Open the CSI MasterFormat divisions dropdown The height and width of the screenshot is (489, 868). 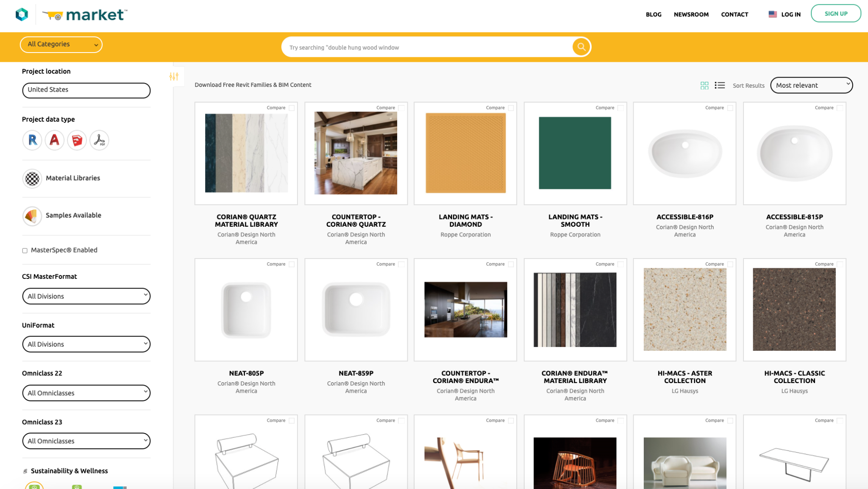(x=86, y=296)
